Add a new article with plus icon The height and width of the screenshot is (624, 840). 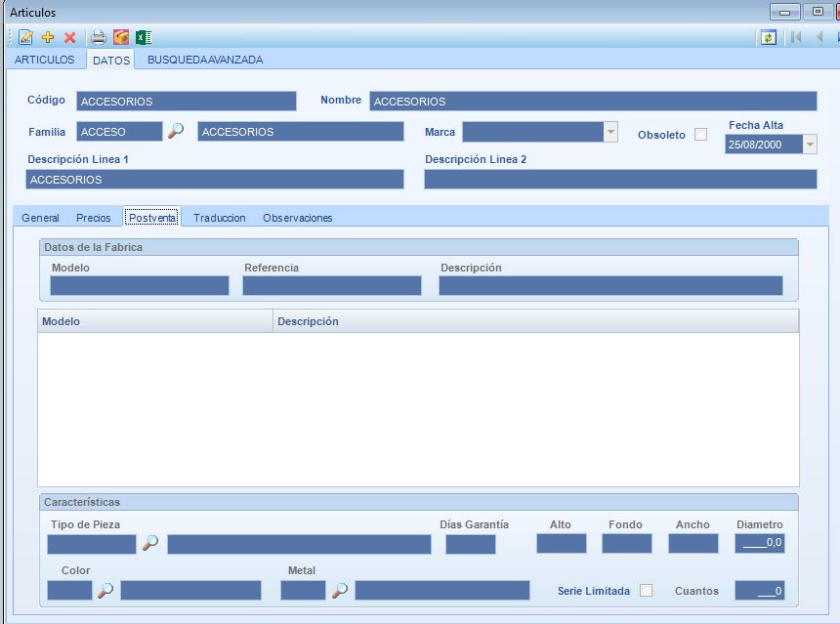pyautogui.click(x=48, y=37)
